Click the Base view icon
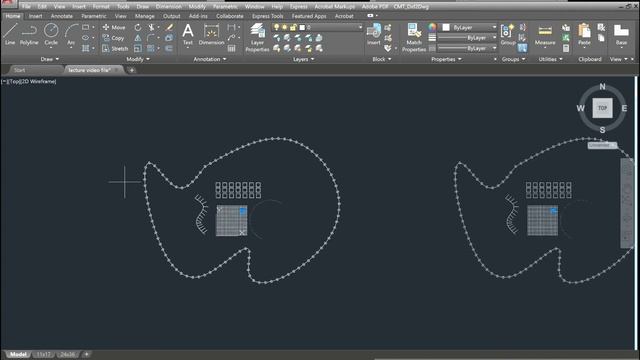 coord(621,34)
